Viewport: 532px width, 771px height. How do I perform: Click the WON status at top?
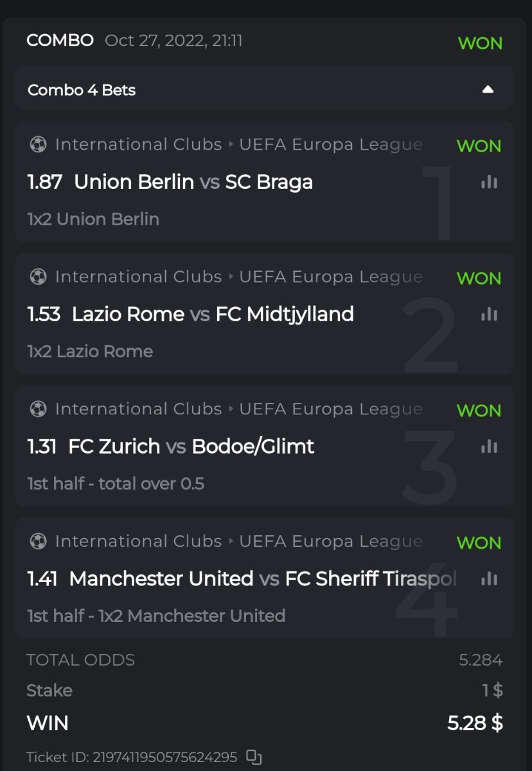(x=480, y=44)
